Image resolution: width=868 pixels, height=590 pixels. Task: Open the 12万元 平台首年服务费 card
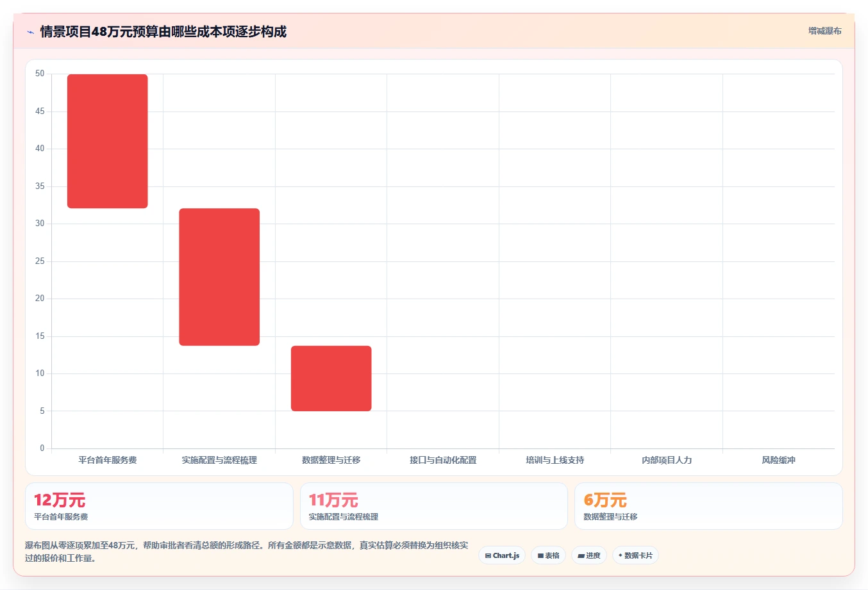click(159, 506)
